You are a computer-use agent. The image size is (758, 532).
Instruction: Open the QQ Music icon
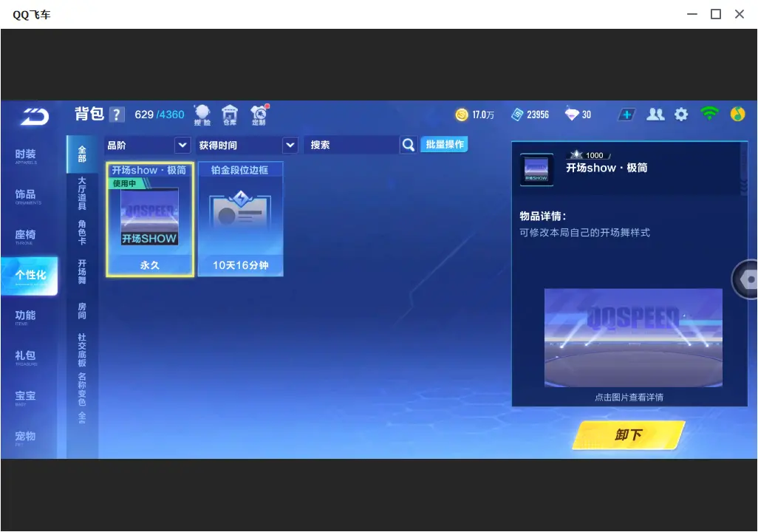click(x=737, y=114)
